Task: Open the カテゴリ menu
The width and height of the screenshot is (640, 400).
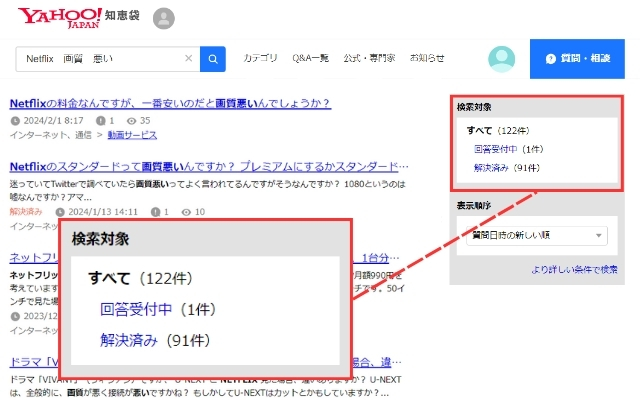Action: click(260, 58)
